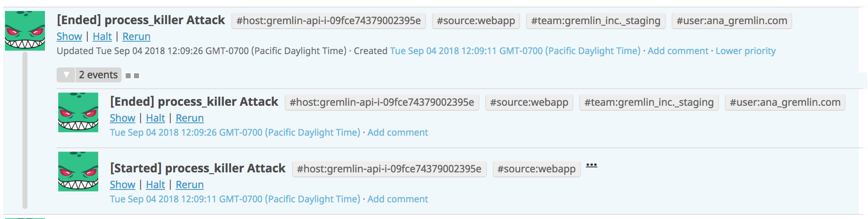868x219 pixels.
Task: Click Rerun on the Started process_killer event
Action: click(x=189, y=185)
